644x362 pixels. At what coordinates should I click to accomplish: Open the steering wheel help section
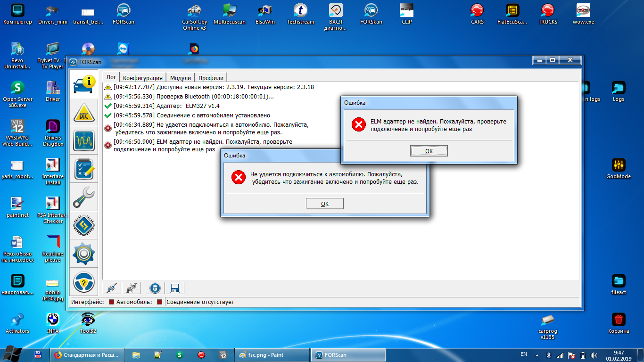84,282
